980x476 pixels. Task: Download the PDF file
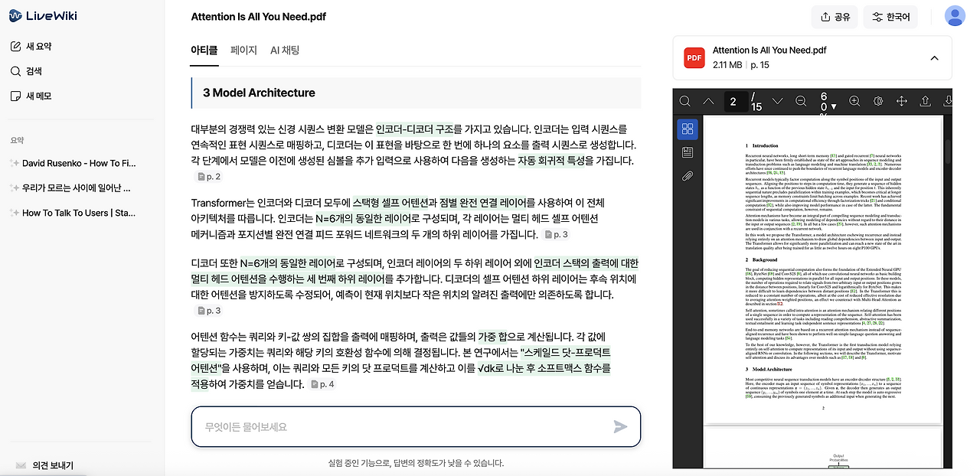tap(949, 100)
